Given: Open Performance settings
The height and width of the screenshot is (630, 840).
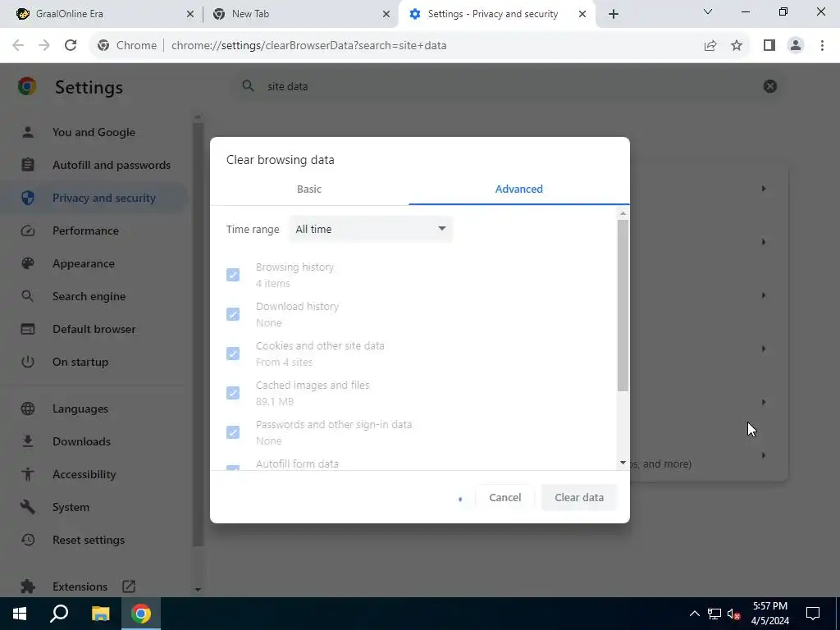Looking at the screenshot, I should point(94,231).
